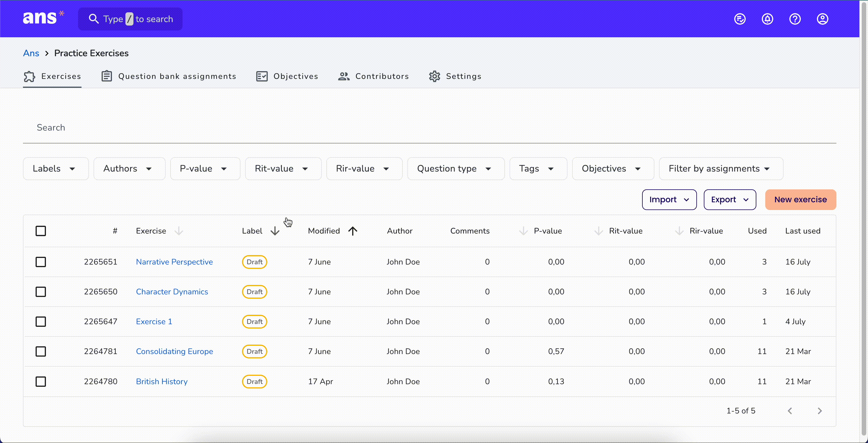The width and height of the screenshot is (868, 443).
Task: Open the user profile account icon
Action: (823, 19)
